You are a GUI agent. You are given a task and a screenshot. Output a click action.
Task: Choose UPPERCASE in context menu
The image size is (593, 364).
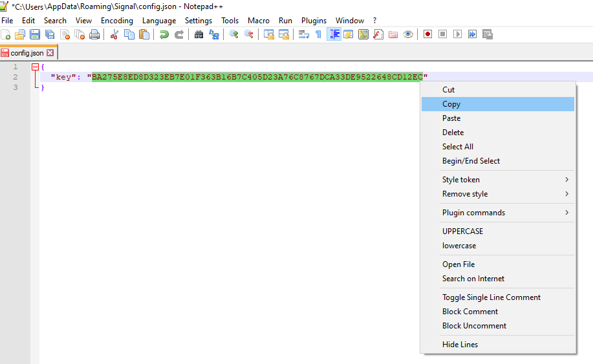tap(498, 231)
